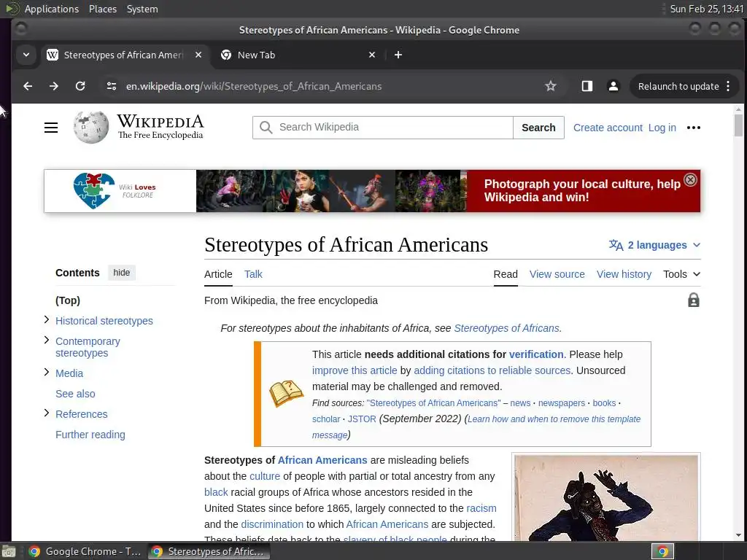Screen dimensions: 747x560
Task: Click Photograph your local culture banner text
Action: point(582,190)
